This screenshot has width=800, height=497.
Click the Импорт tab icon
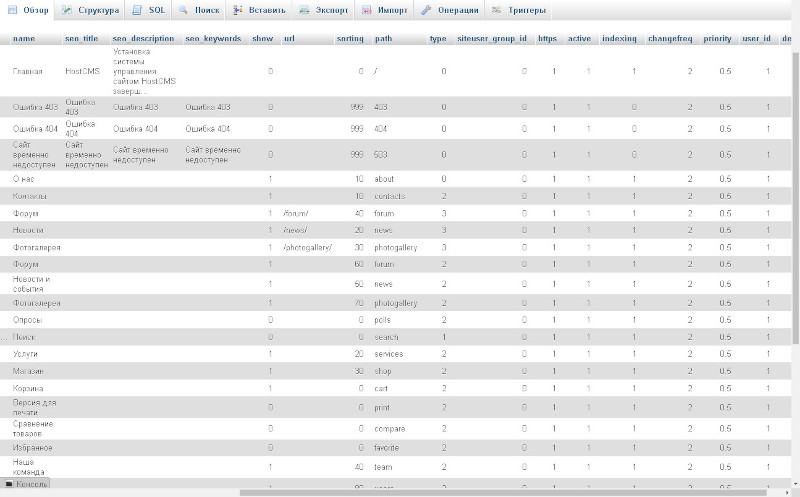click(366, 10)
